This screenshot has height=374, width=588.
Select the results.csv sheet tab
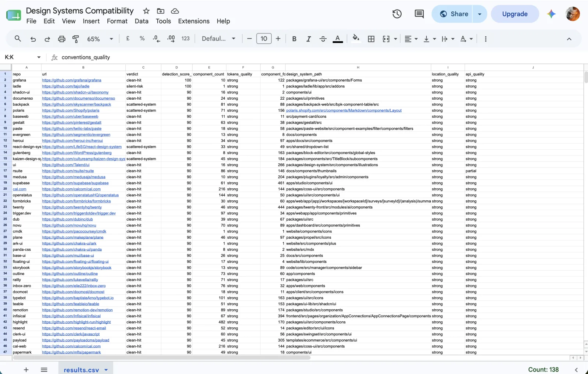[x=81, y=370]
